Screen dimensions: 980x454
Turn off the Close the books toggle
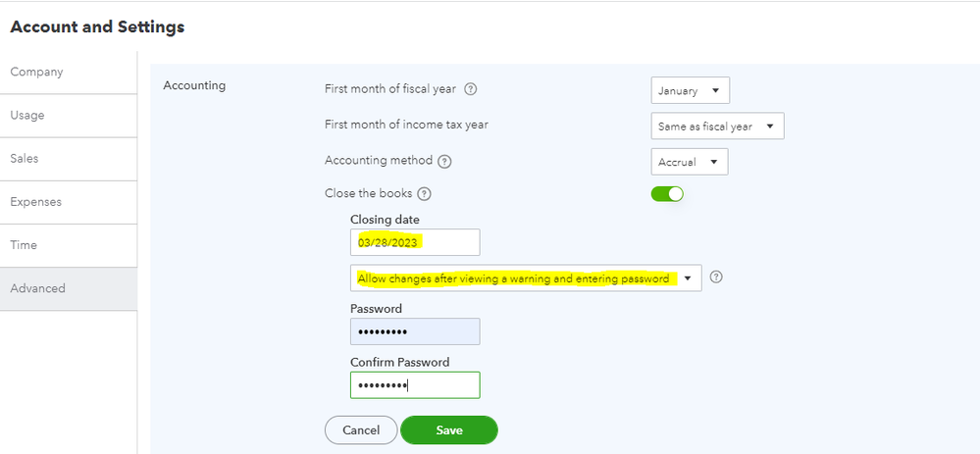click(667, 194)
